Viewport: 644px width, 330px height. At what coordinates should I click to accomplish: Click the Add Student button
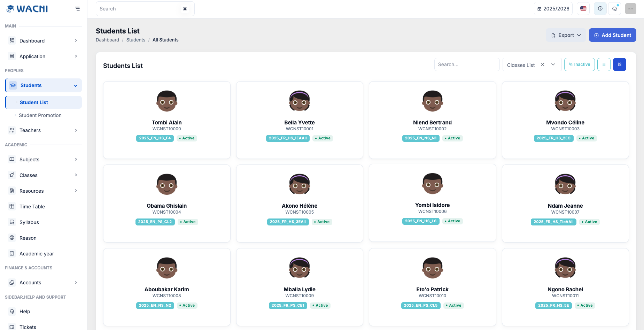tap(612, 35)
